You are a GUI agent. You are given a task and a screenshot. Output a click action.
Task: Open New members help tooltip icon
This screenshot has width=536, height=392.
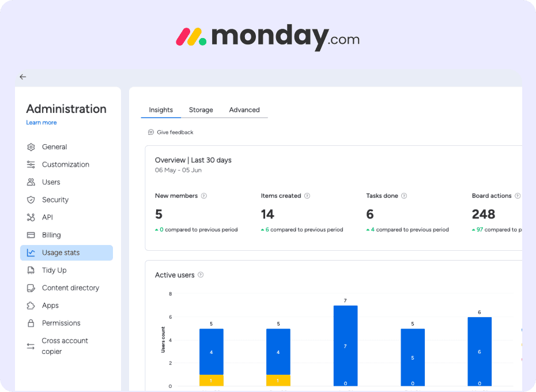pos(204,196)
